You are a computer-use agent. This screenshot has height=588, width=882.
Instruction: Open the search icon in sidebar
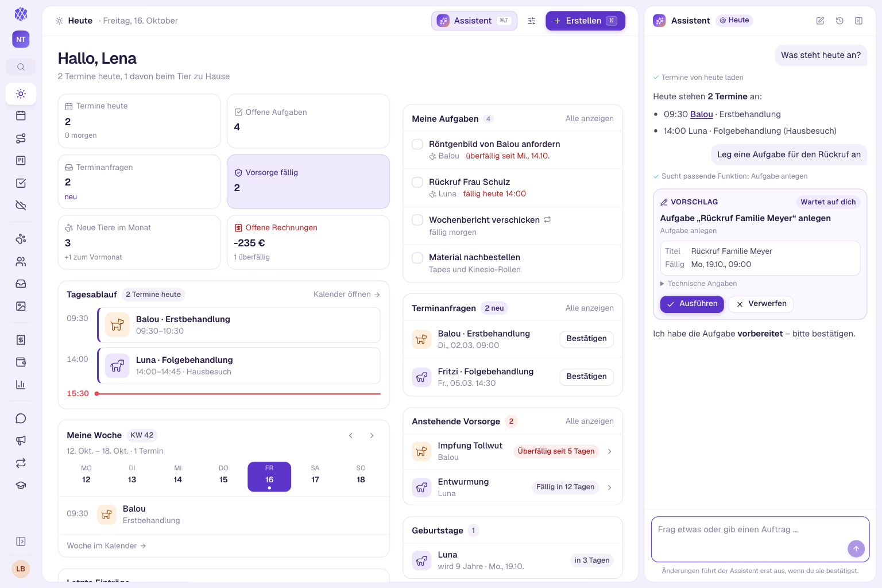(x=21, y=67)
